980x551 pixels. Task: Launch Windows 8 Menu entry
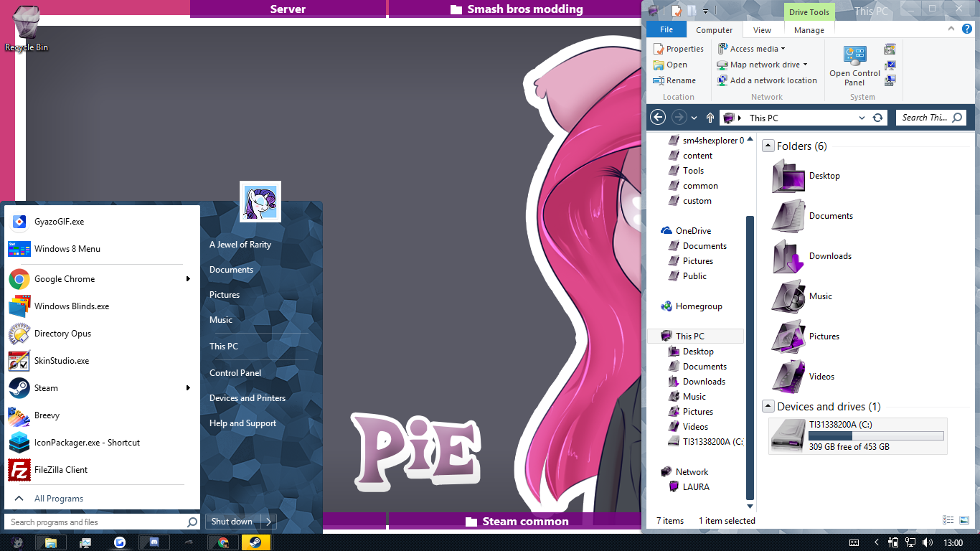pyautogui.click(x=102, y=249)
